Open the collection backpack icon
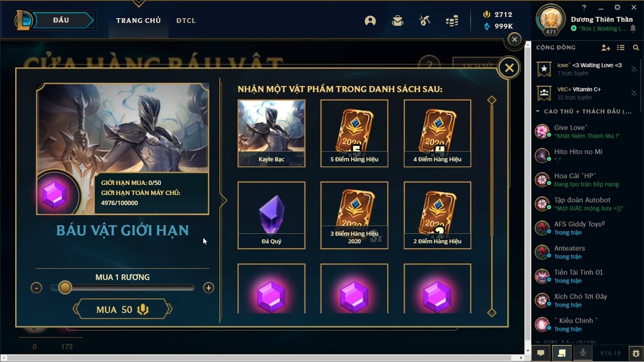 click(397, 21)
